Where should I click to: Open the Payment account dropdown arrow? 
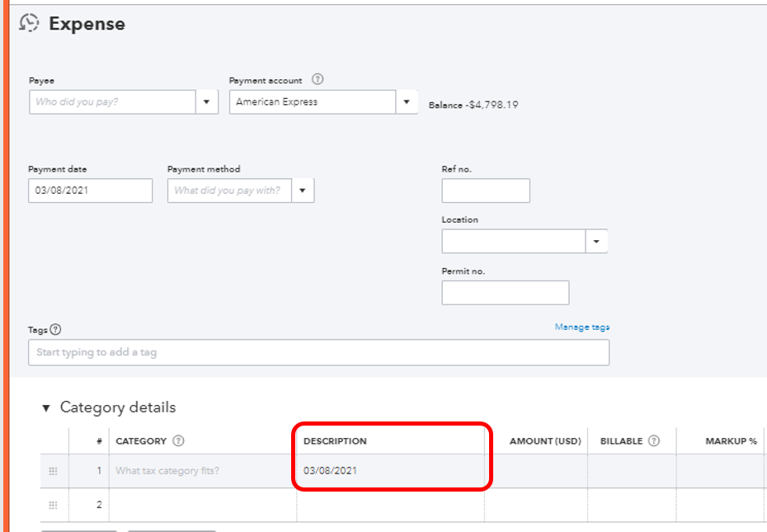(406, 102)
